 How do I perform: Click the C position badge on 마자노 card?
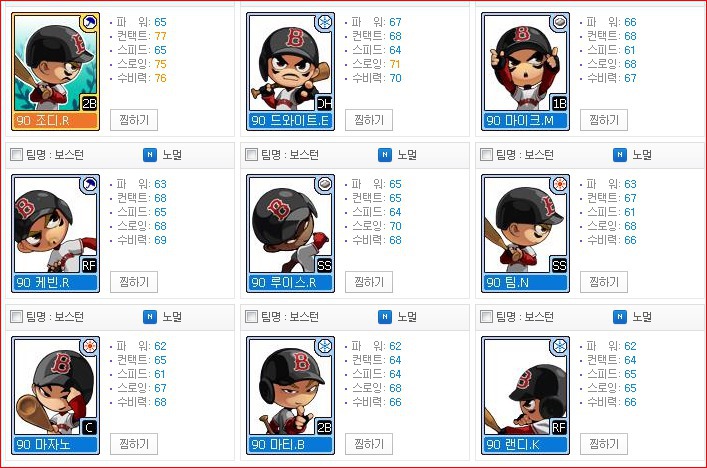pyautogui.click(x=89, y=427)
